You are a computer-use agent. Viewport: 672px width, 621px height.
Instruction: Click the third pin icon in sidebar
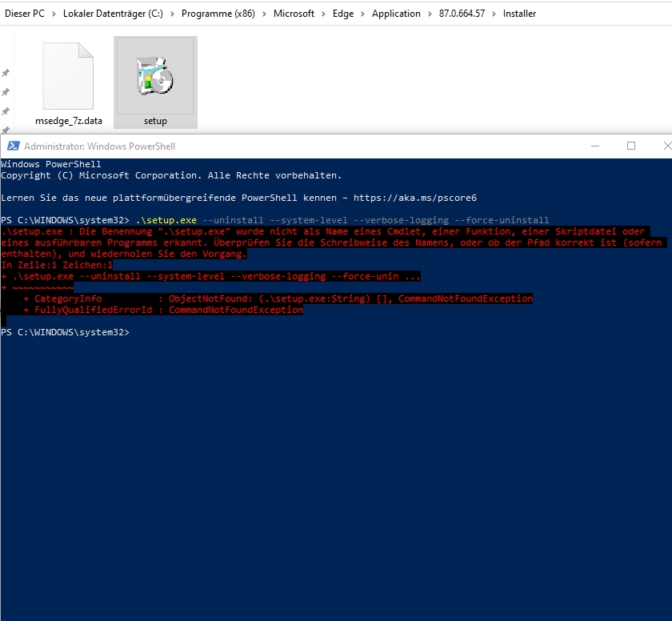pos(6,111)
